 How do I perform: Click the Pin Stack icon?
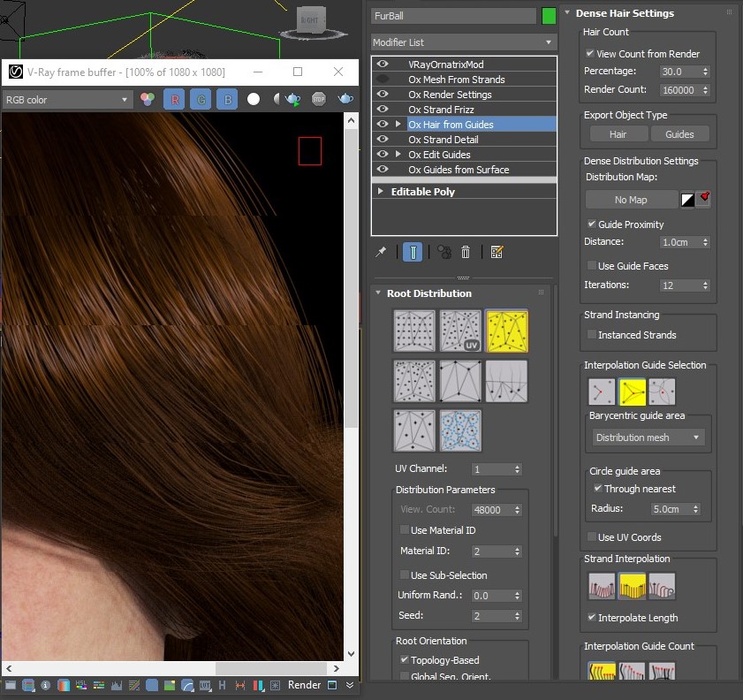[x=381, y=253]
